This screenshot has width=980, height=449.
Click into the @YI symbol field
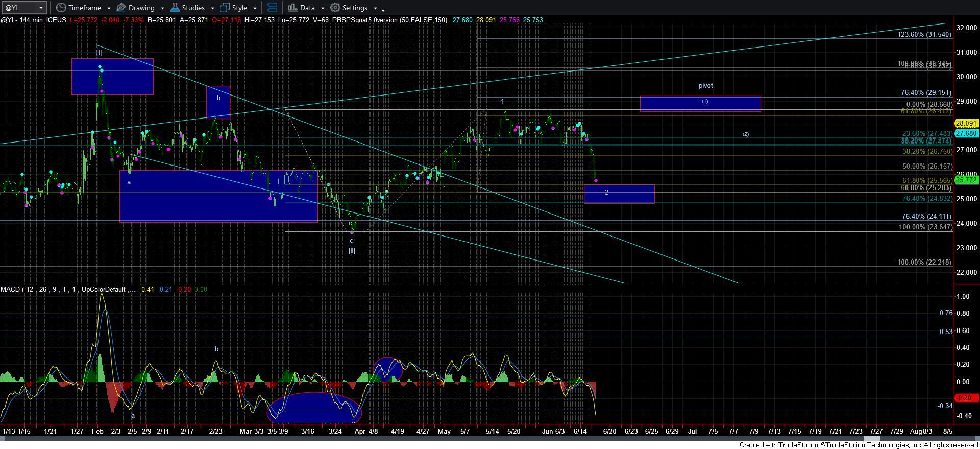19,8
